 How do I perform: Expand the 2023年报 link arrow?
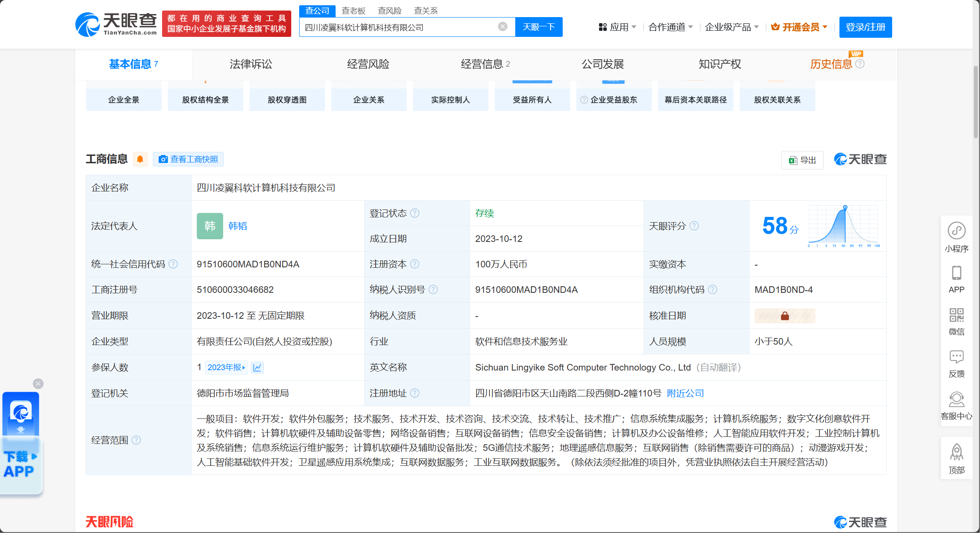tap(226, 367)
